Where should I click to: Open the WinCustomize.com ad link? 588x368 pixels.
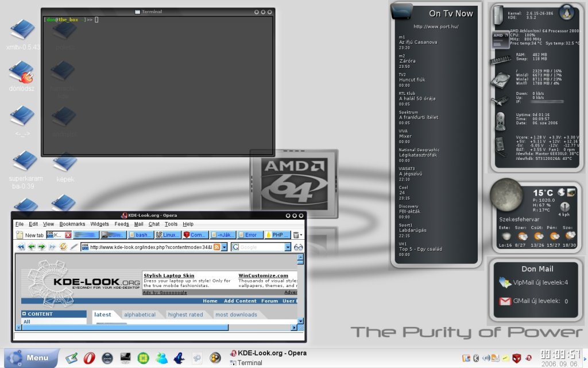263,275
